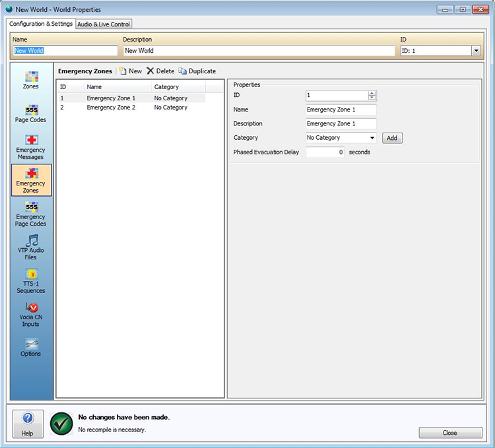Click the Close button
This screenshot has width=495, height=448.
pyautogui.click(x=450, y=433)
